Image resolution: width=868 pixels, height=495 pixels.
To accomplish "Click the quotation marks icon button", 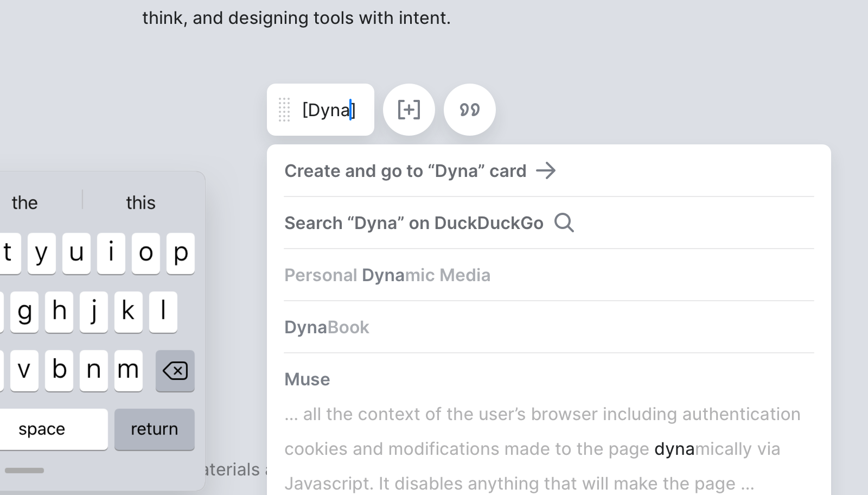I will [469, 110].
